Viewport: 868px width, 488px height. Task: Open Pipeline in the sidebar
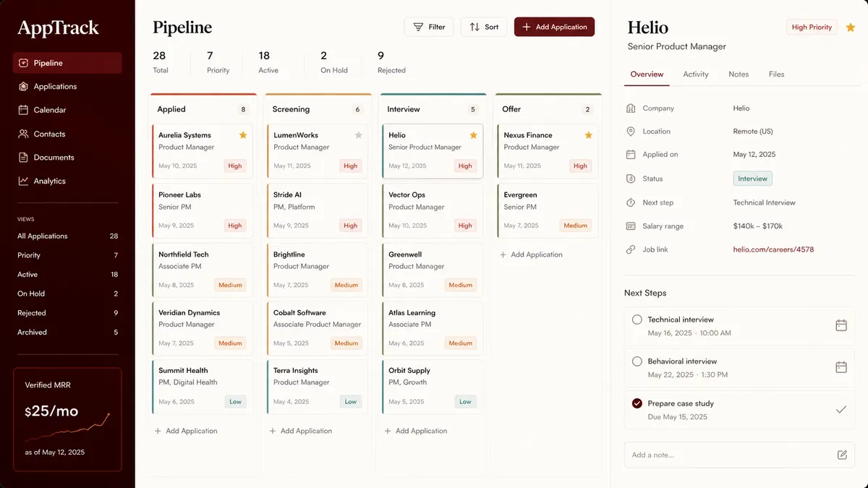[67, 63]
